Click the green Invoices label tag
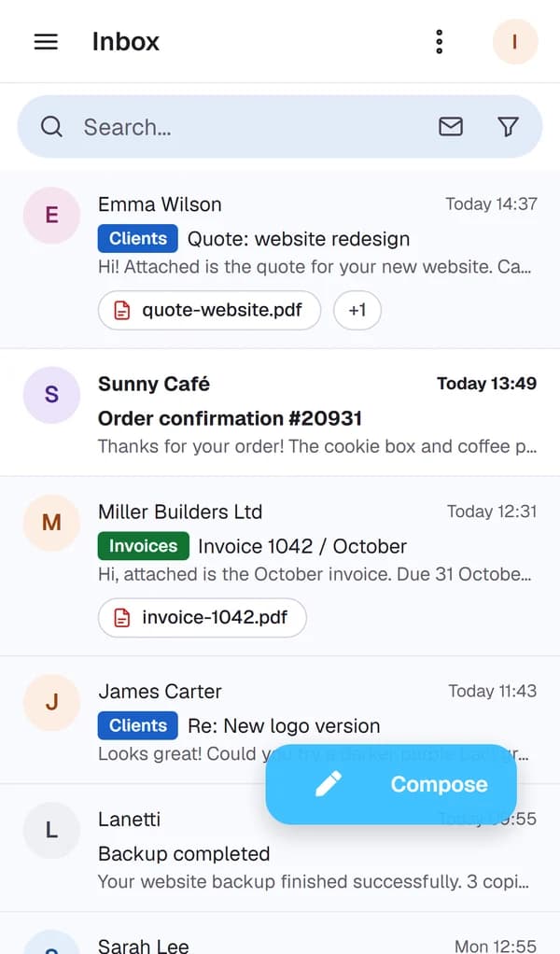The image size is (560, 954). coord(144,546)
